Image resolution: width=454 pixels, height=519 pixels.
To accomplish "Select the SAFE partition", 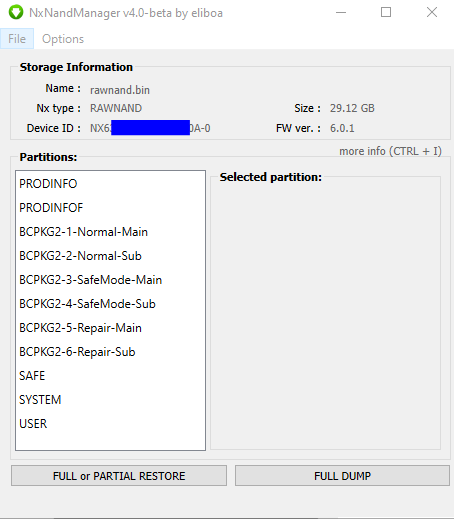I will [110, 376].
